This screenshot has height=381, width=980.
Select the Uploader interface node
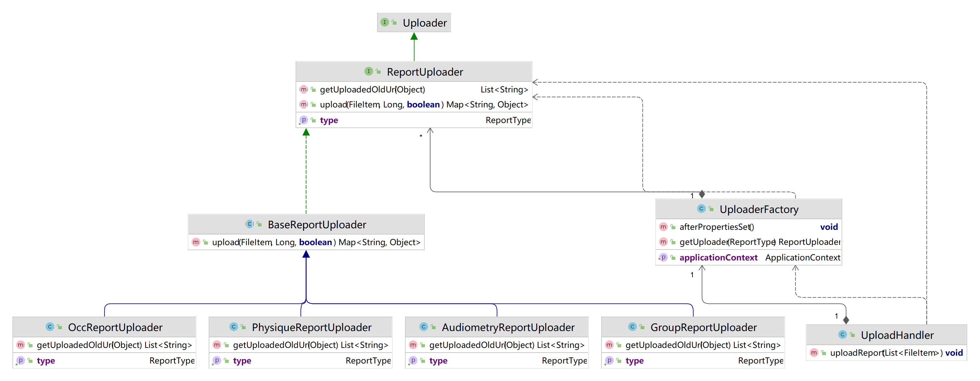(414, 23)
